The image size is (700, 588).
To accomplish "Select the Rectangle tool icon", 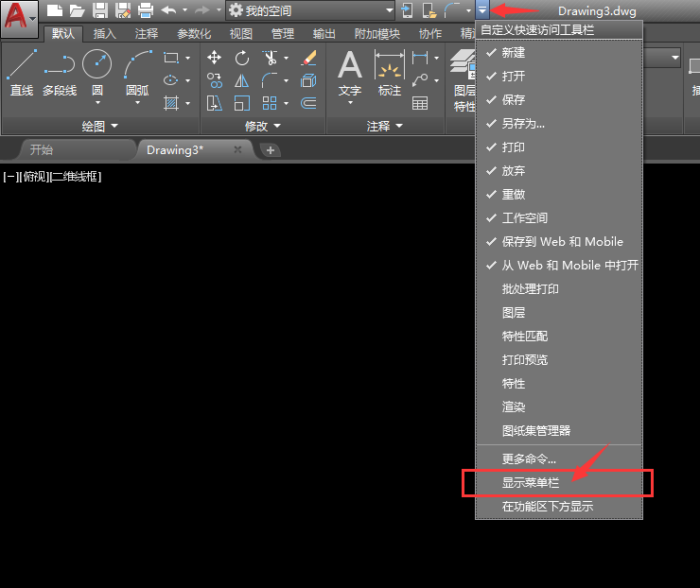I will click(x=171, y=58).
